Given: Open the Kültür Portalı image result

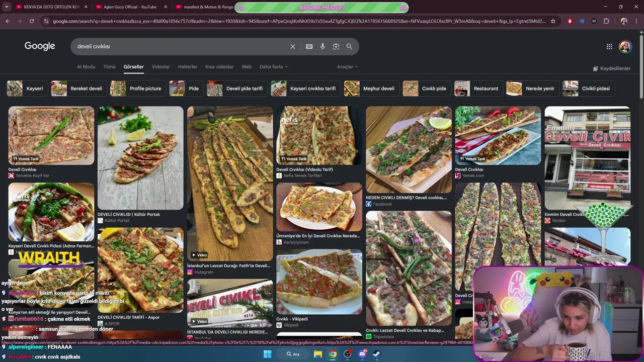Looking at the screenshot, I should point(140,158).
